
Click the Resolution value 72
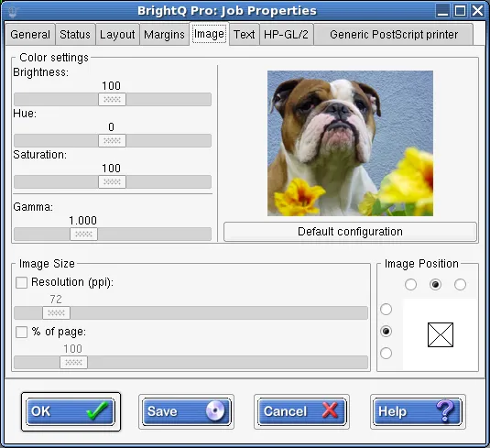coord(56,300)
